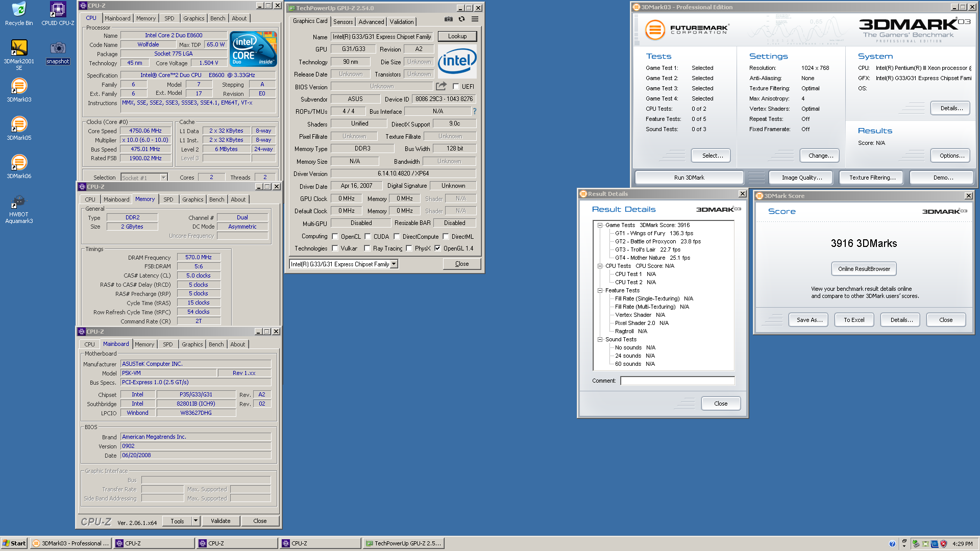Switch to Sensors tab in GPU-Z

click(x=343, y=22)
